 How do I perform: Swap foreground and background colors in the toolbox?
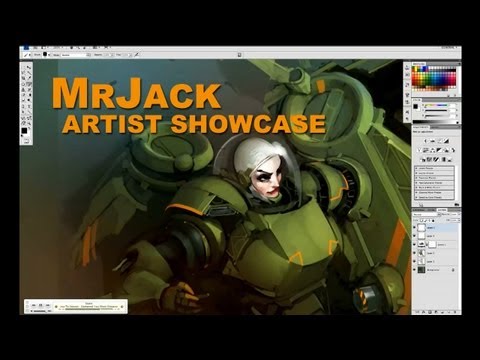coord(29,128)
